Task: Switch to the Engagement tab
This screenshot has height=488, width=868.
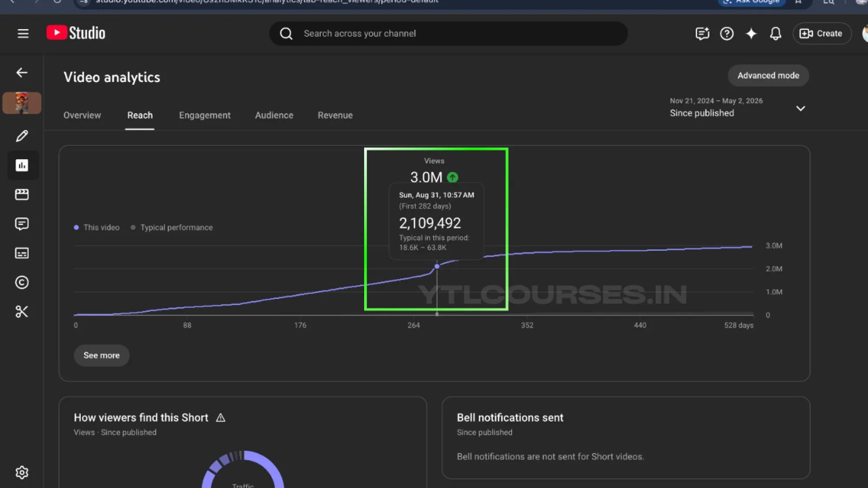Action: click(x=205, y=115)
